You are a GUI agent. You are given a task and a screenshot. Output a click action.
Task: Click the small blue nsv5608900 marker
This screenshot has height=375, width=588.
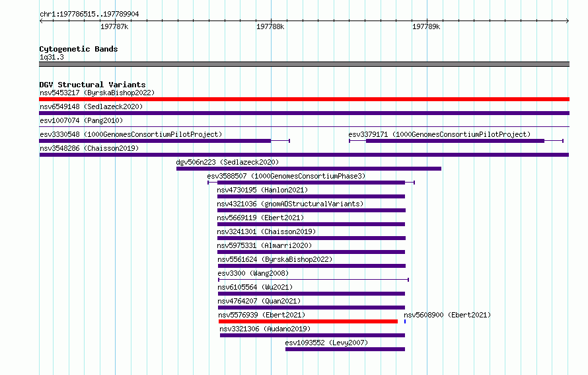coord(405,321)
